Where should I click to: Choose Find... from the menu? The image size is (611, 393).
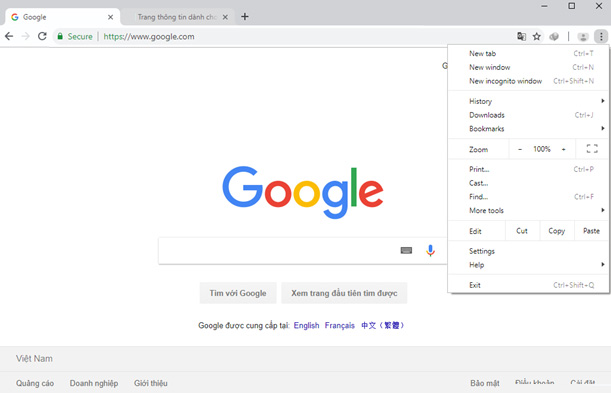[x=528, y=197]
